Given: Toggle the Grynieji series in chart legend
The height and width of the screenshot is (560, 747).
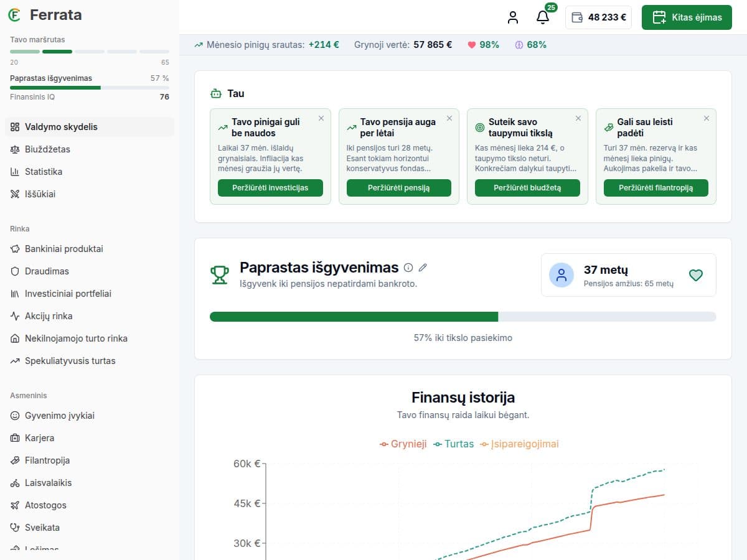Looking at the screenshot, I should click(403, 444).
